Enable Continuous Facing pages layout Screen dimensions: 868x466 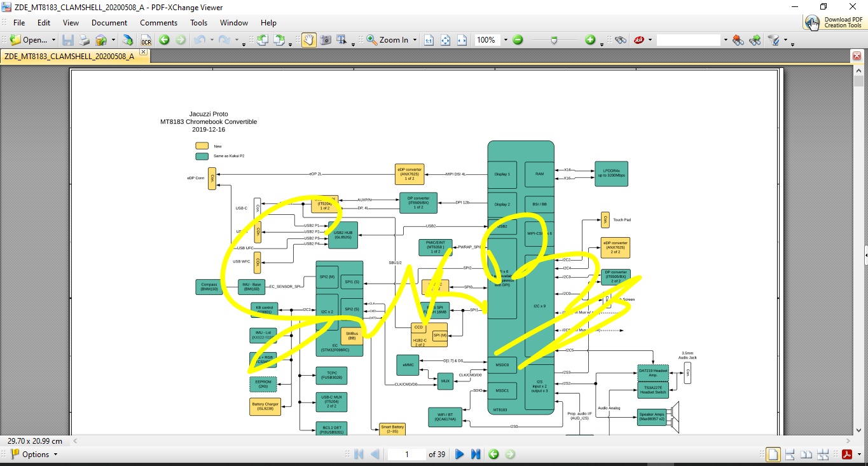[x=823, y=455]
